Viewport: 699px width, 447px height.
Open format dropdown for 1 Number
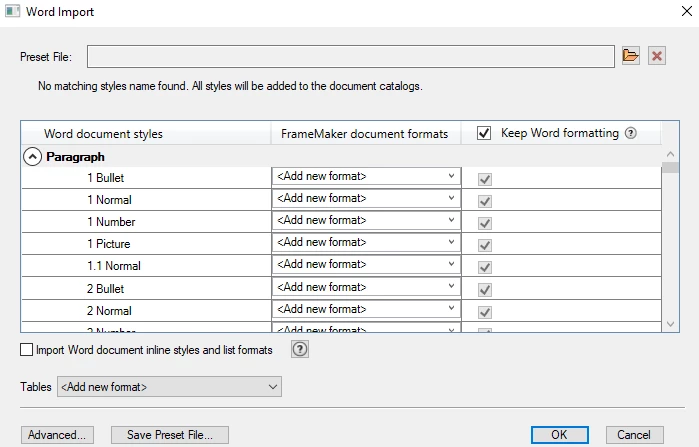(366, 220)
